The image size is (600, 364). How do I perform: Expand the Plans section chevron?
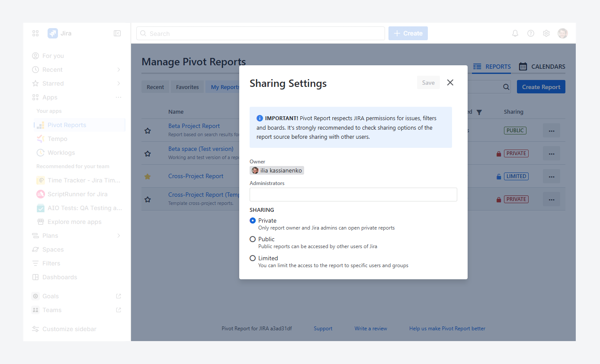[119, 236]
